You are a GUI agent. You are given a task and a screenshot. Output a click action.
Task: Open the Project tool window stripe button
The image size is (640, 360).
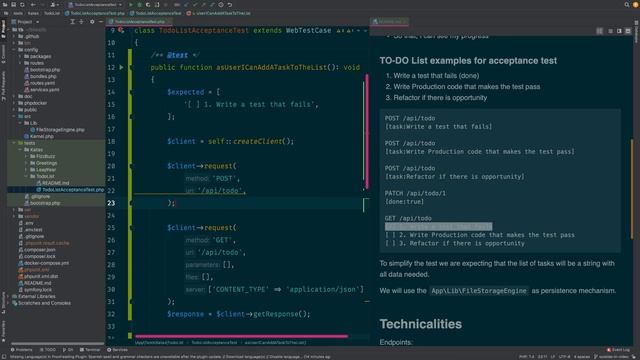click(3, 29)
